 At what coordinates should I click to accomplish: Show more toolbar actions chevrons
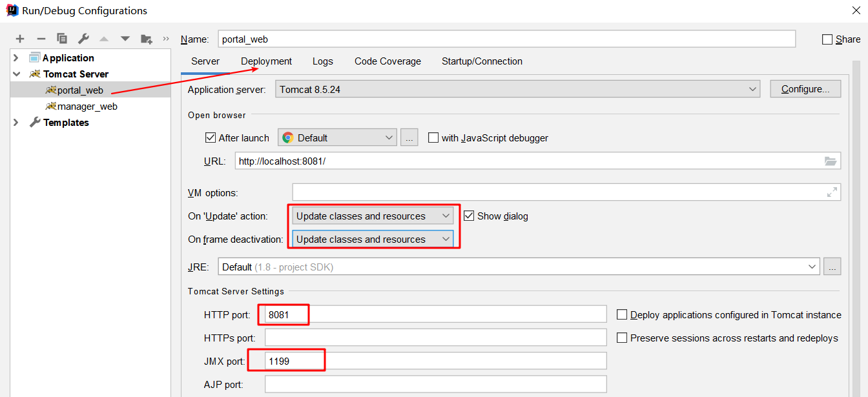click(166, 39)
